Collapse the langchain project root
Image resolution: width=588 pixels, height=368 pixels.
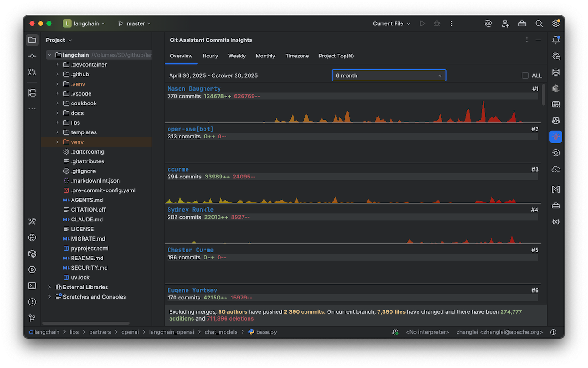click(x=49, y=54)
